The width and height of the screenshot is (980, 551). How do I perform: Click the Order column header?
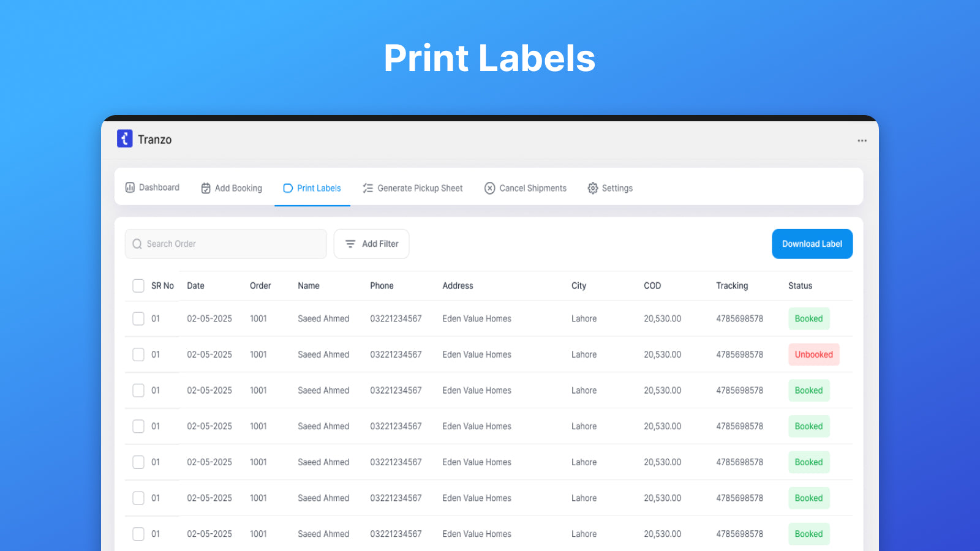click(260, 286)
